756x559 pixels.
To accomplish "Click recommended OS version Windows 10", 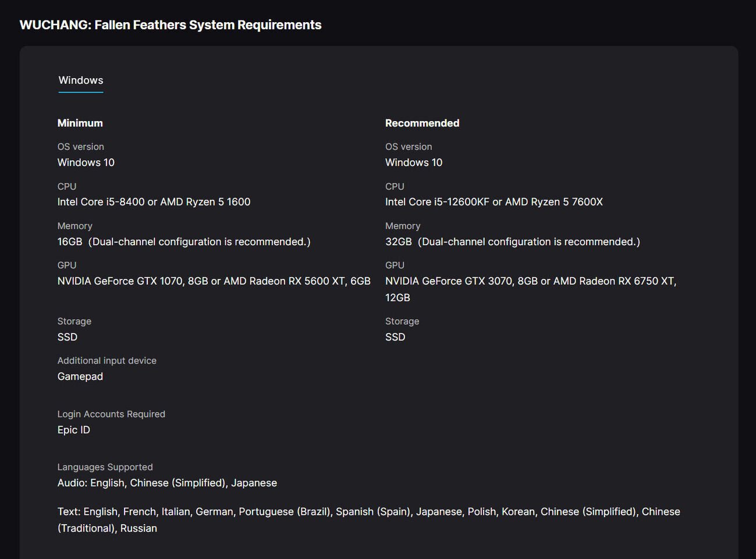I will [414, 162].
